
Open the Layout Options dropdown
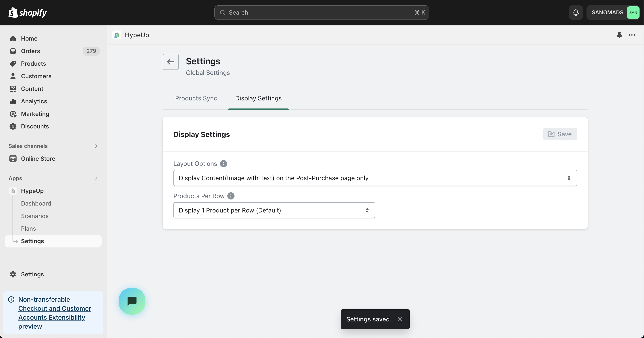(x=375, y=178)
